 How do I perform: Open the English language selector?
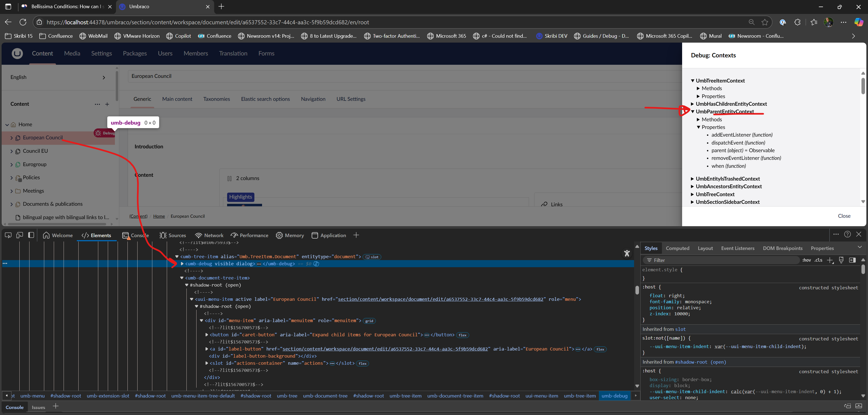[58, 77]
